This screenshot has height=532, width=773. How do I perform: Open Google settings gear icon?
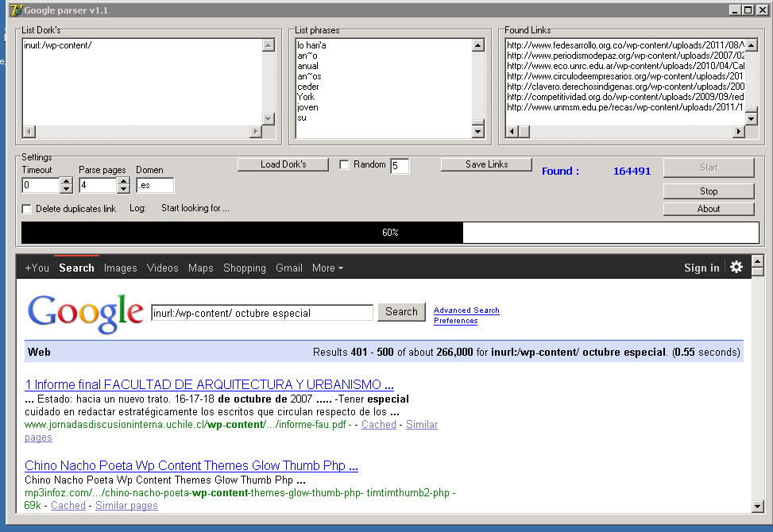(x=736, y=267)
